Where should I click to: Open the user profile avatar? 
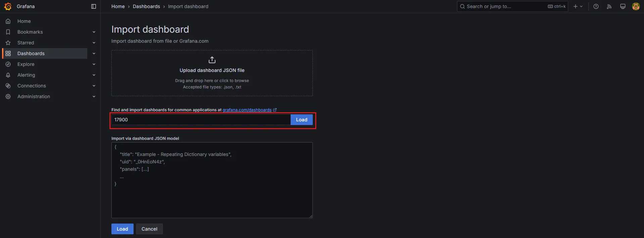pyautogui.click(x=636, y=6)
